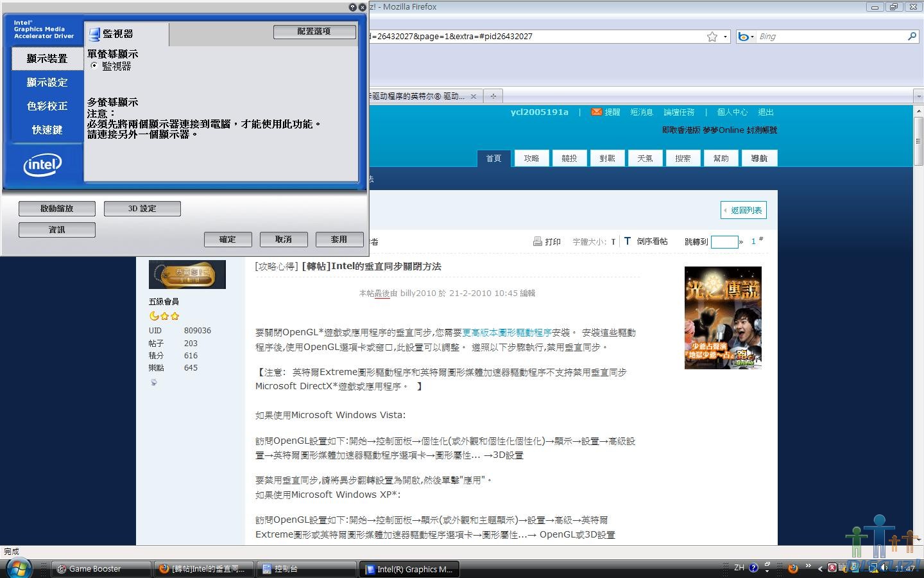This screenshot has height=578, width=924.
Task: Open the 搜索 nav tab
Action: 683,159
